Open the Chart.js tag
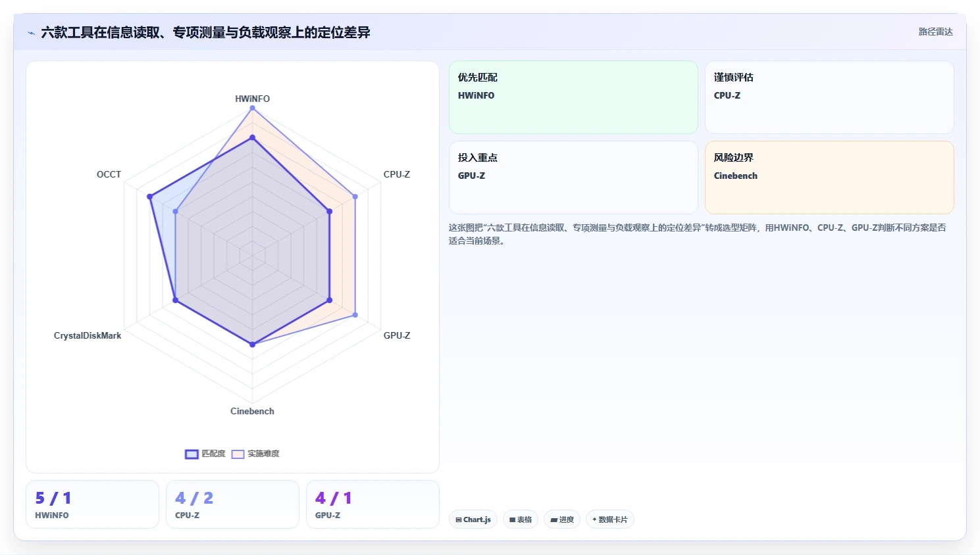980x555 pixels. click(x=473, y=519)
